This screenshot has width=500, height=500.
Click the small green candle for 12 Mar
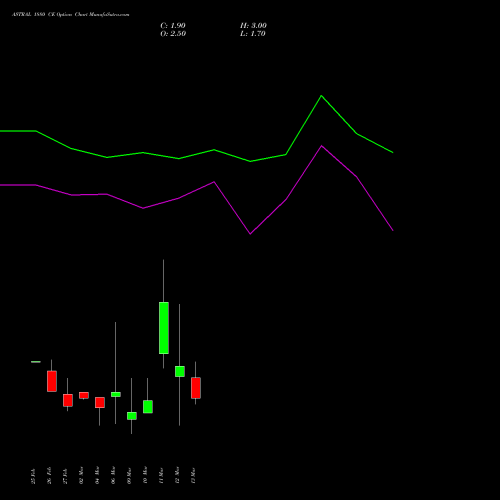pyautogui.click(x=180, y=371)
